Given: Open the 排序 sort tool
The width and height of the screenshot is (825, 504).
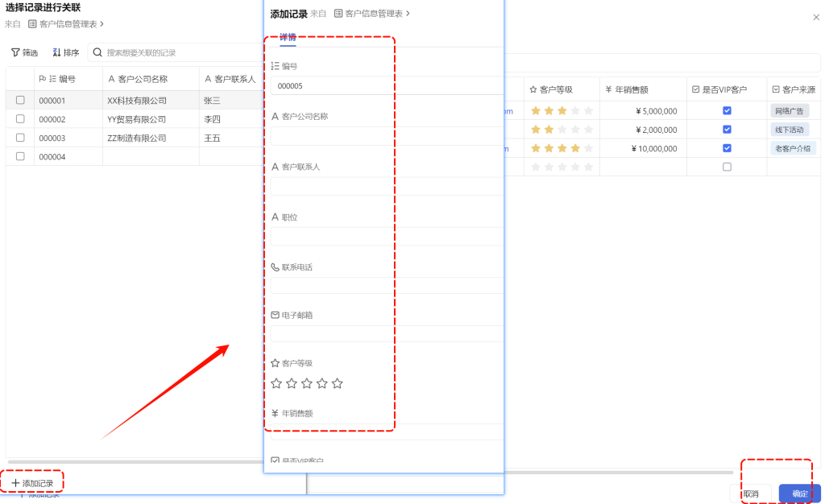Looking at the screenshot, I should pos(66,52).
